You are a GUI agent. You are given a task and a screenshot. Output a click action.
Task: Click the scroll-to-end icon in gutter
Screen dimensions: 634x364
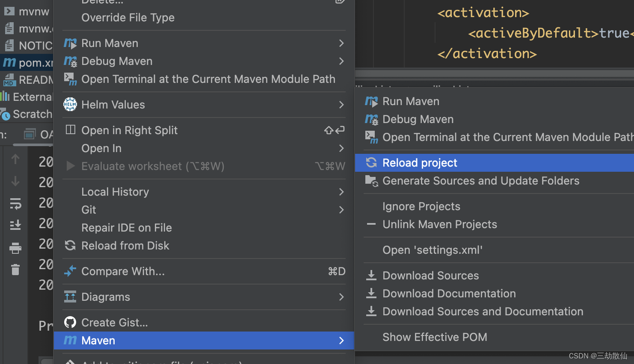(15, 225)
